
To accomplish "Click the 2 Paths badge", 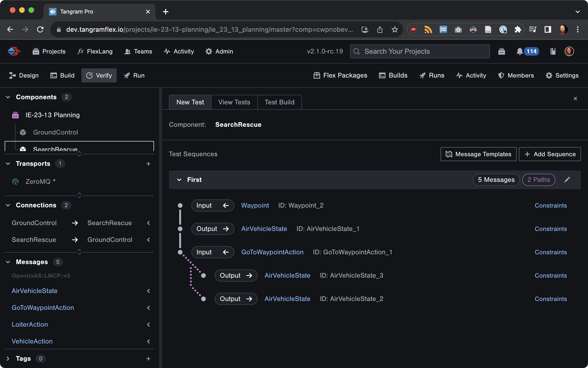I will pyautogui.click(x=539, y=180).
